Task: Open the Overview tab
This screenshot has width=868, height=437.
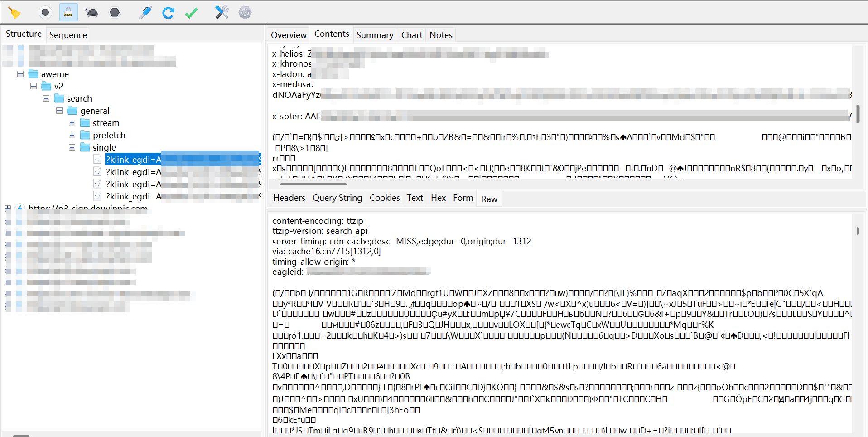Action: coord(289,35)
